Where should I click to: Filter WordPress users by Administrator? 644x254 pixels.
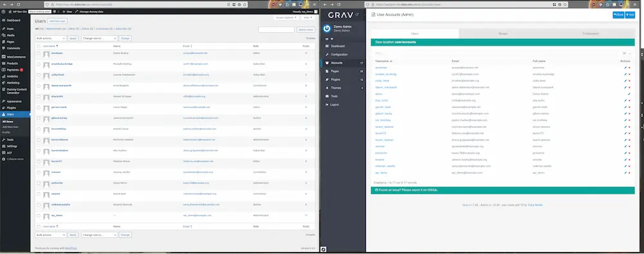pyautogui.click(x=56, y=29)
